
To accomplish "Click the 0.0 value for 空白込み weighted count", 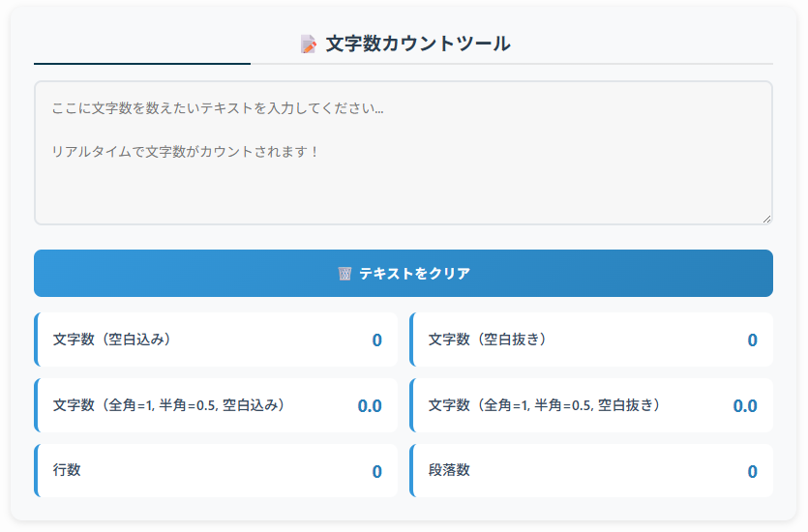I will click(370, 406).
